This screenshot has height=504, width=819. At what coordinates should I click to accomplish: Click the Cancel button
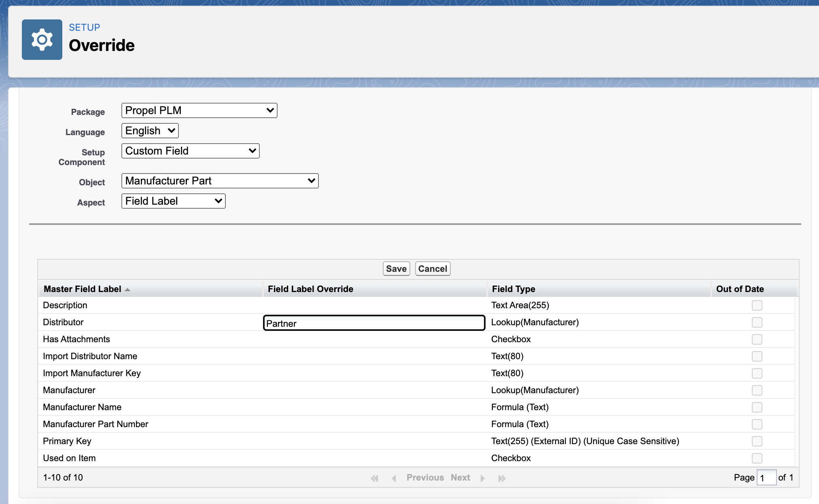coord(433,269)
